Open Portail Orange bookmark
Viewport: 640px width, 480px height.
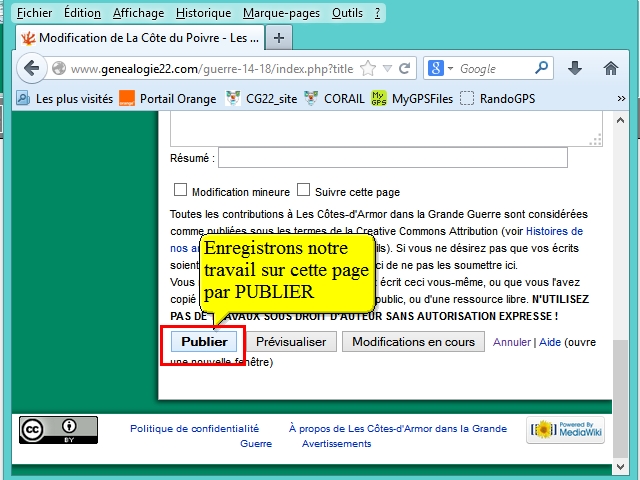[x=167, y=99]
